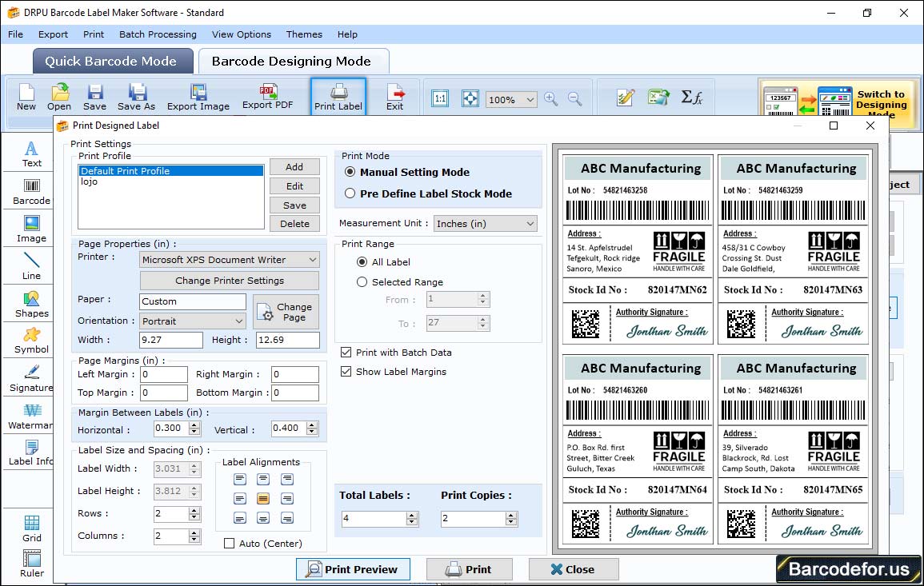
Task: Open a file with the Open icon
Action: (59, 98)
